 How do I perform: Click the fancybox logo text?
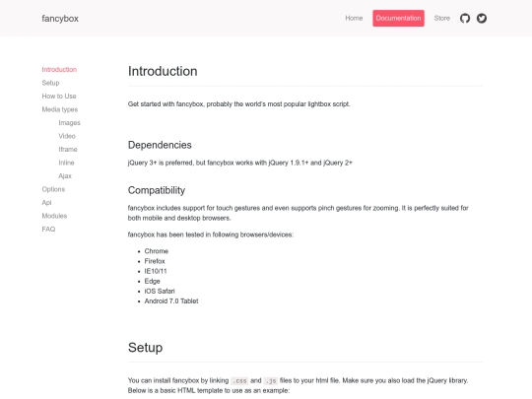coord(60,19)
